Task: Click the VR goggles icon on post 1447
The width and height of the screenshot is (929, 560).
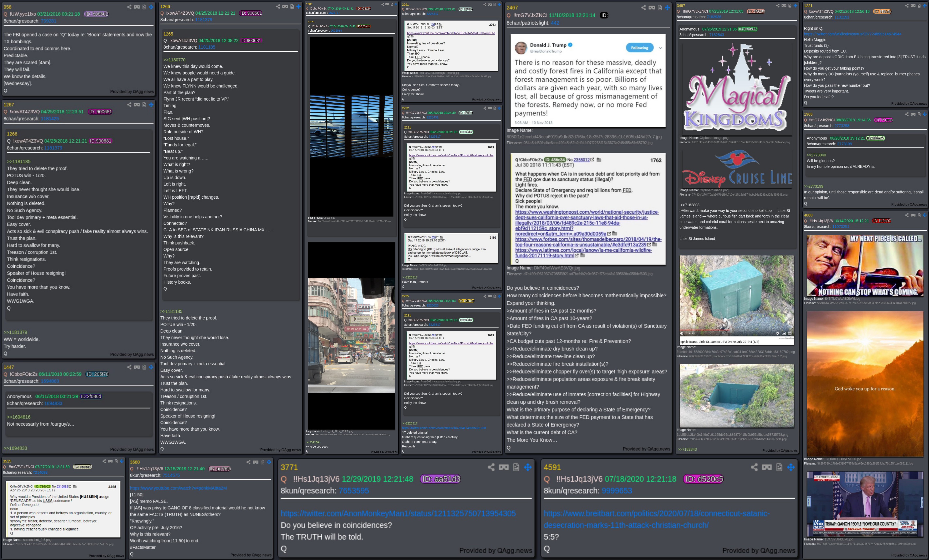Action: click(137, 367)
